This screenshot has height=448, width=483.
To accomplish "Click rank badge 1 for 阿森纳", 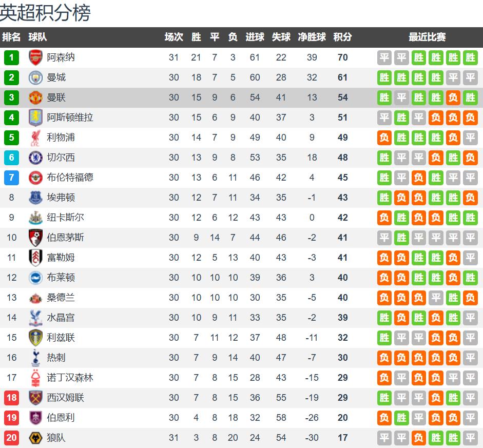I will tap(11, 57).
